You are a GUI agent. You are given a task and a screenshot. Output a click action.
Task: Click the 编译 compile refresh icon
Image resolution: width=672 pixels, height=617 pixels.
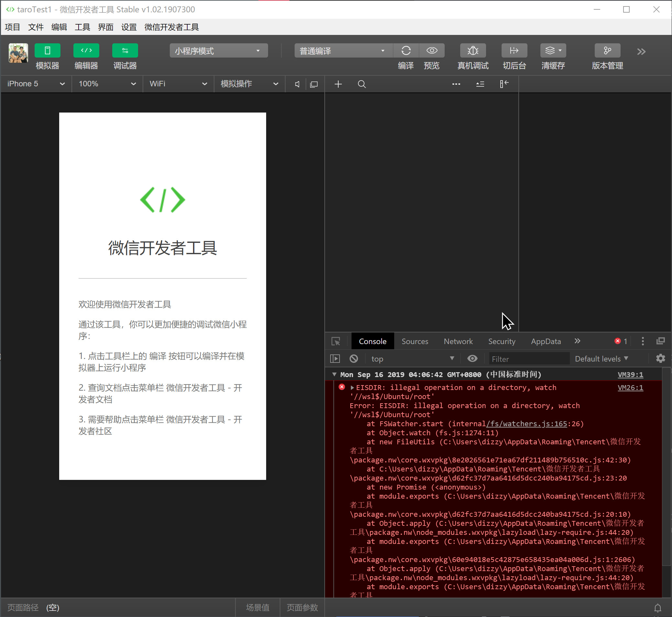[x=406, y=50]
